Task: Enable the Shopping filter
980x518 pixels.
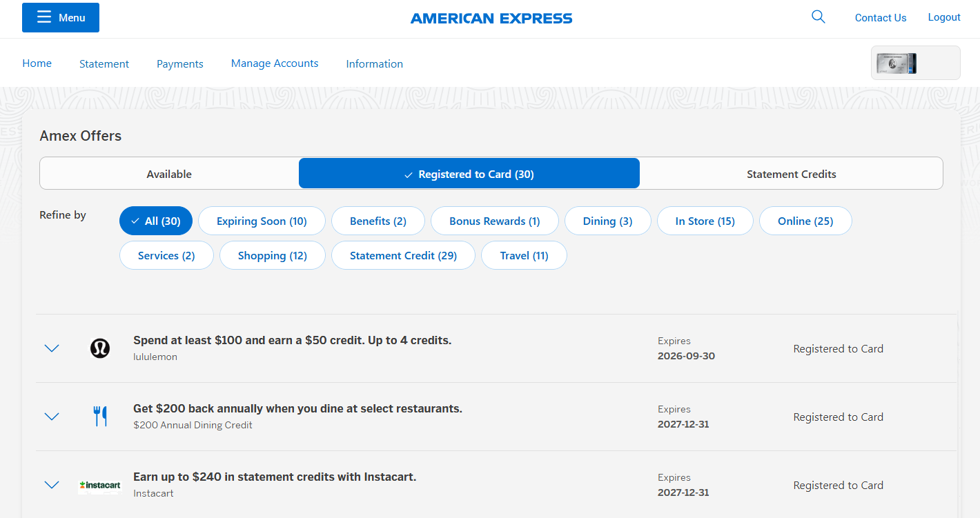Action: (x=272, y=255)
